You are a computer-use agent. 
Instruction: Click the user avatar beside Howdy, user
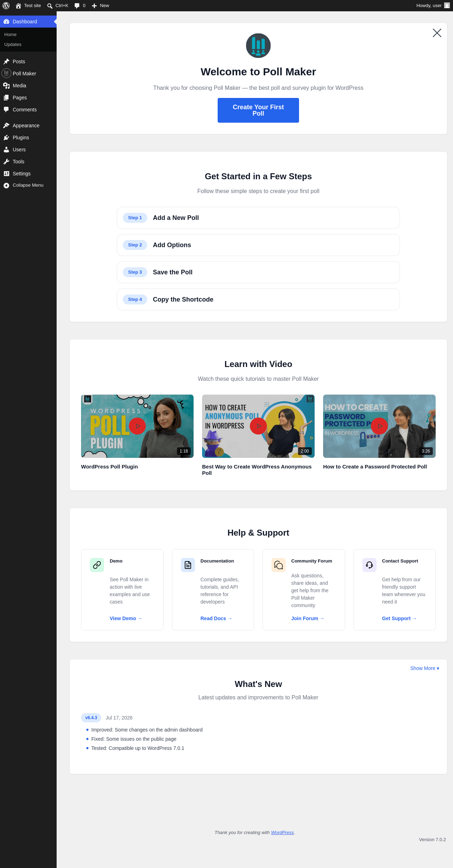point(447,6)
